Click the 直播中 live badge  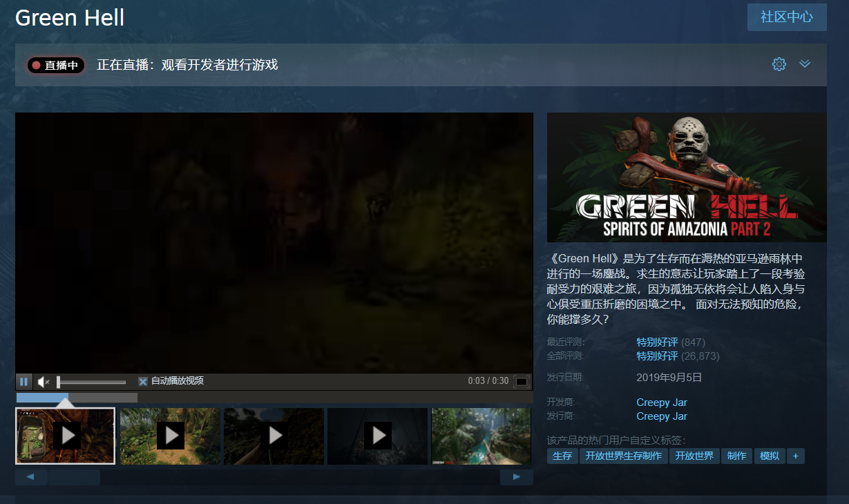56,65
